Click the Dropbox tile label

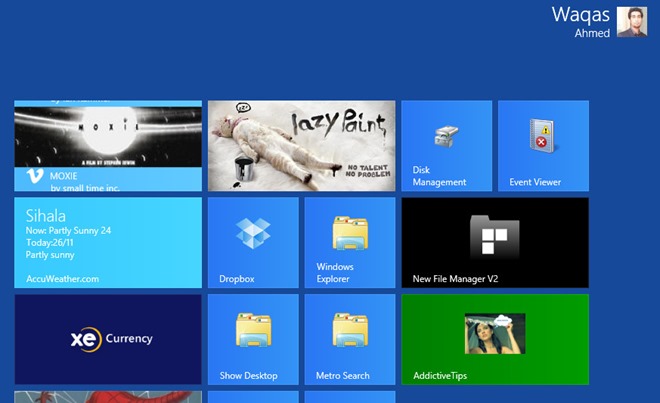pyautogui.click(x=237, y=279)
